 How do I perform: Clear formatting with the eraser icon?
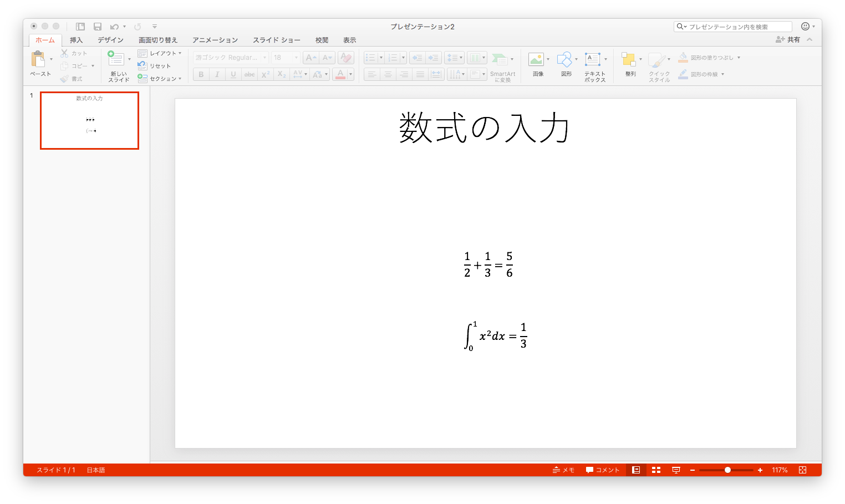click(346, 58)
